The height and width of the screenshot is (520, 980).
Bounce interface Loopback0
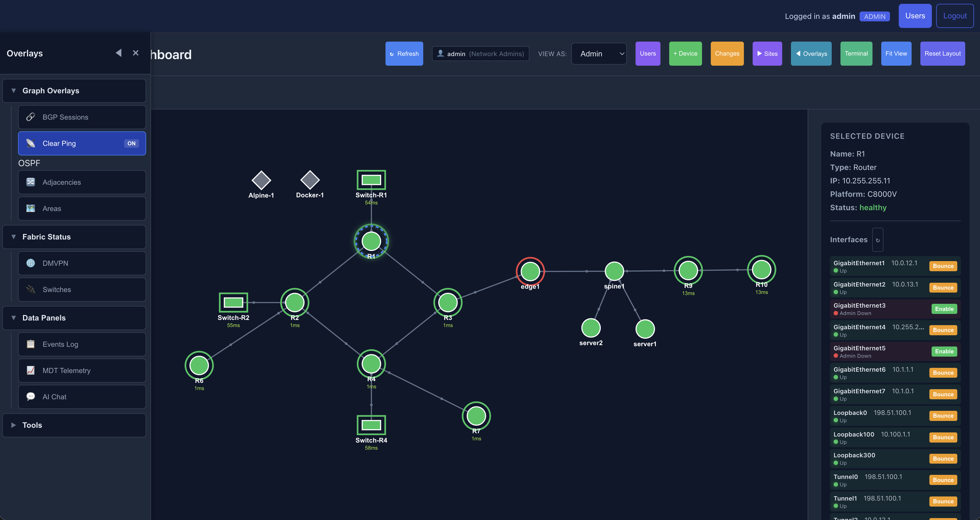point(943,416)
